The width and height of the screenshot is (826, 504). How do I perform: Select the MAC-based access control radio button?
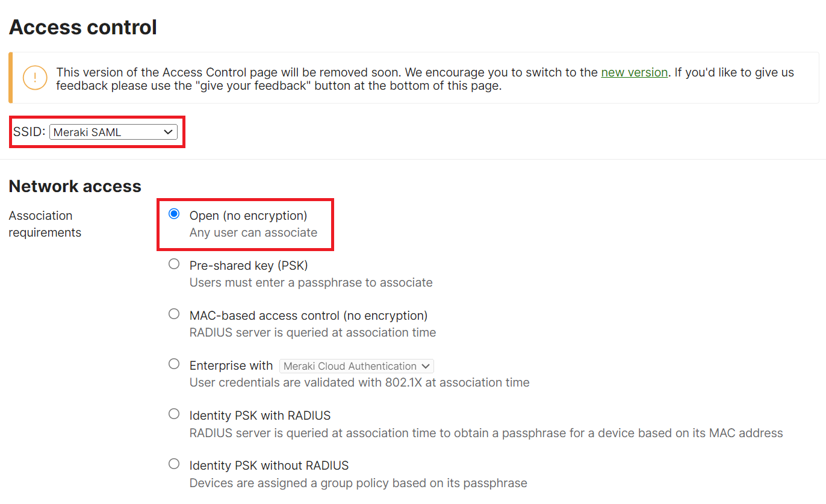click(x=174, y=314)
